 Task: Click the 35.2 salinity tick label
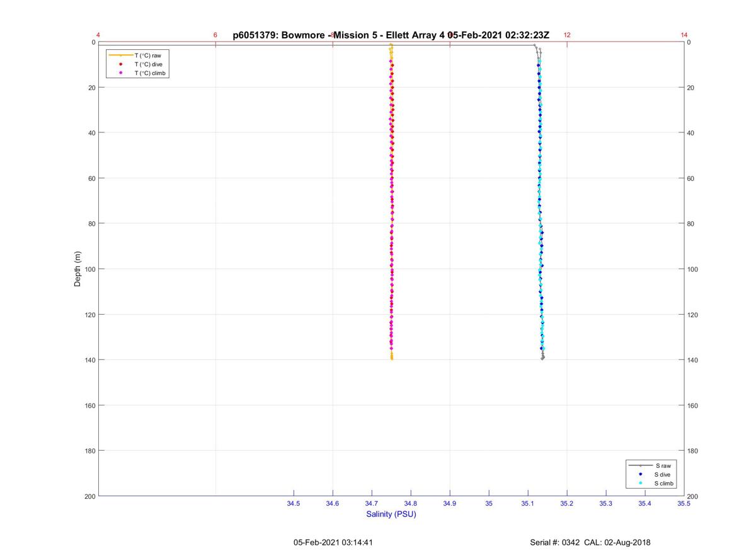(x=567, y=504)
